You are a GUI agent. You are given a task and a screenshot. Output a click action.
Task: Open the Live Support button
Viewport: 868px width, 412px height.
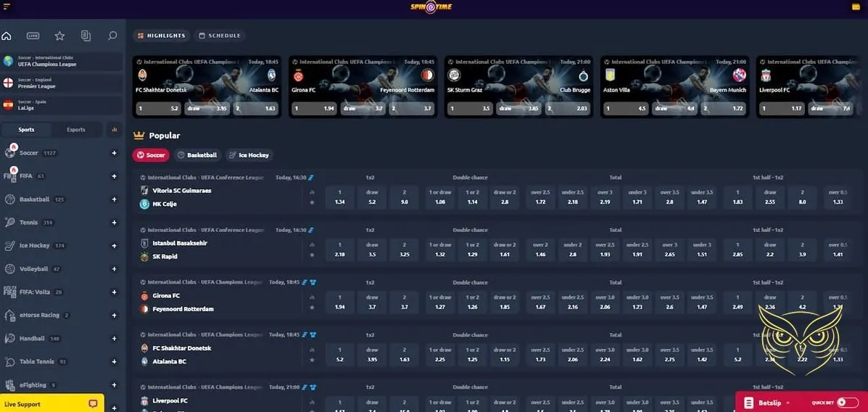pos(53,404)
